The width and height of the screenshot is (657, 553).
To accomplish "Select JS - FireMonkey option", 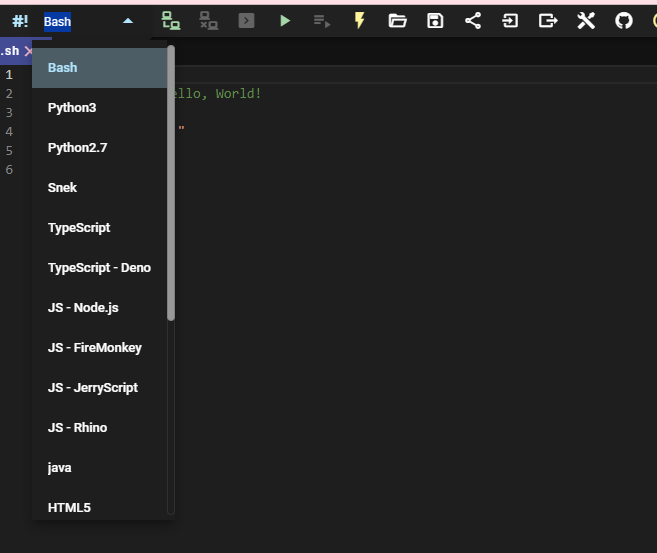I will pyautogui.click(x=99, y=348).
